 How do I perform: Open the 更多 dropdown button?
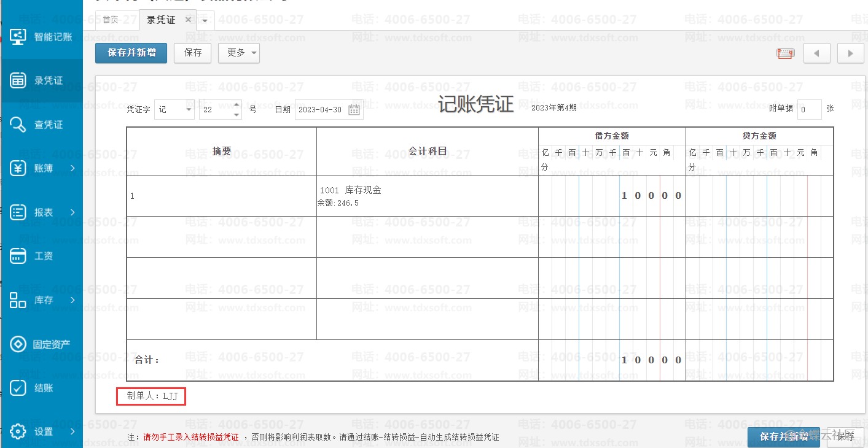pyautogui.click(x=239, y=53)
